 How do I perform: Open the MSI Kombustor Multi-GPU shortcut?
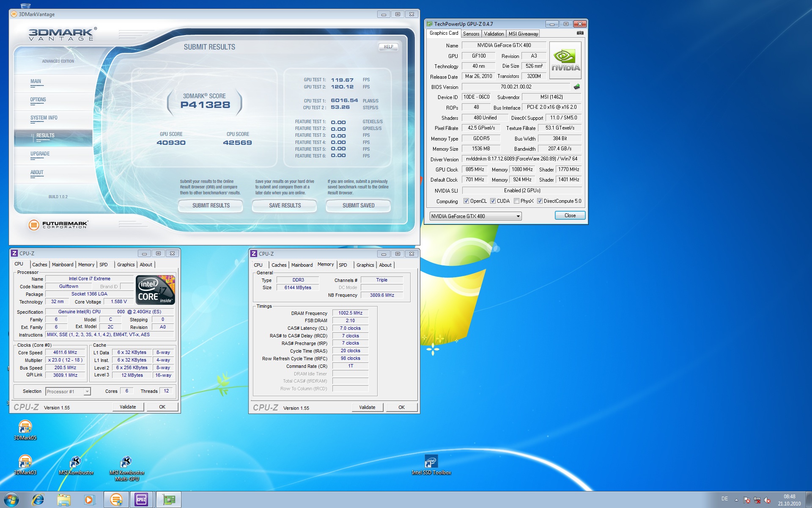127,468
